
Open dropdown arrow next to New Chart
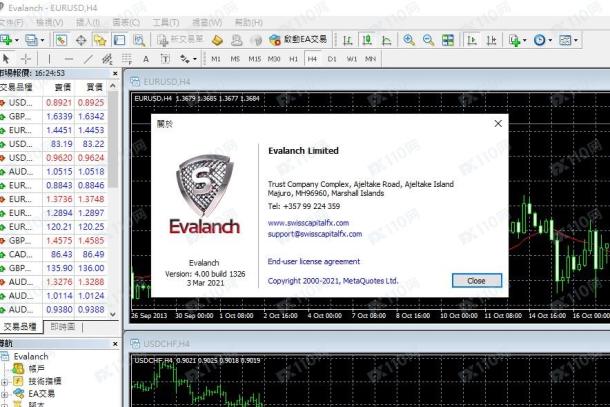click(x=16, y=40)
